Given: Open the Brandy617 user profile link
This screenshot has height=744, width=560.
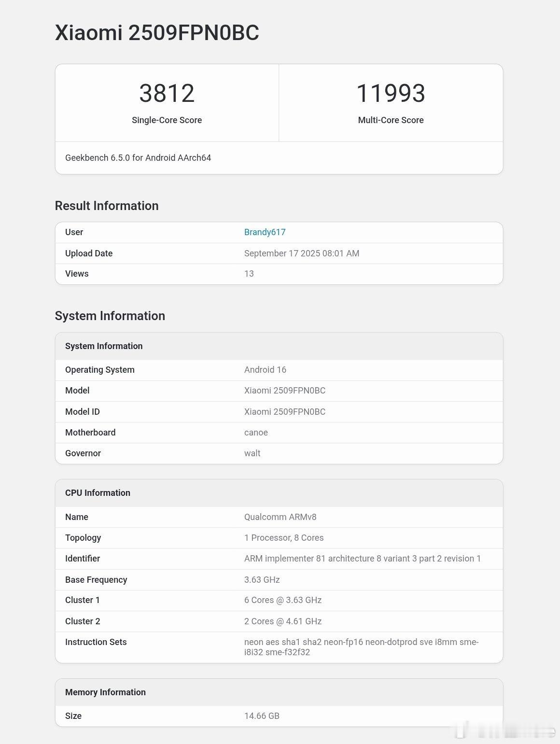Looking at the screenshot, I should [x=265, y=232].
